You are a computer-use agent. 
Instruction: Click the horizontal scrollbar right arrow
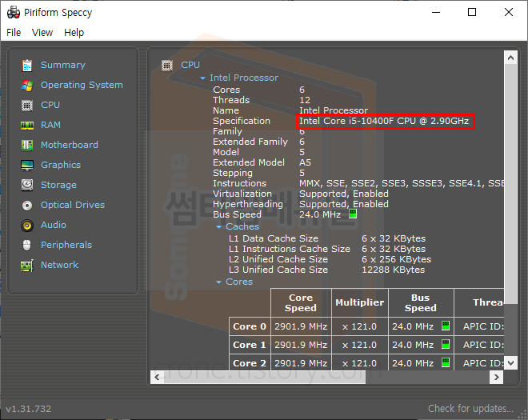[x=496, y=378]
